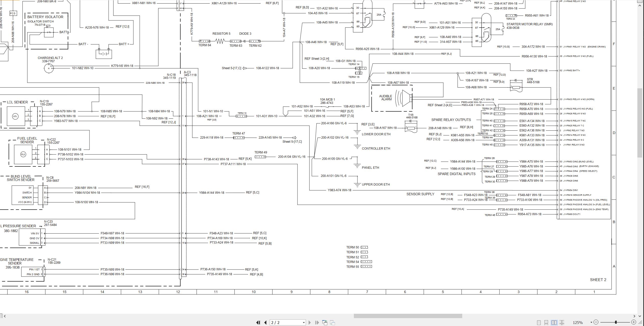The image size is (644, 326).
Task: Select two-page continuous facing view
Action: (562, 323)
